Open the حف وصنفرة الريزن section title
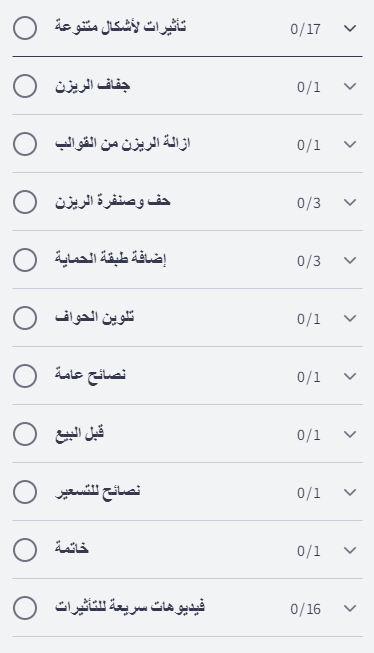Image resolution: width=374 pixels, height=653 pixels. pyautogui.click(x=113, y=202)
